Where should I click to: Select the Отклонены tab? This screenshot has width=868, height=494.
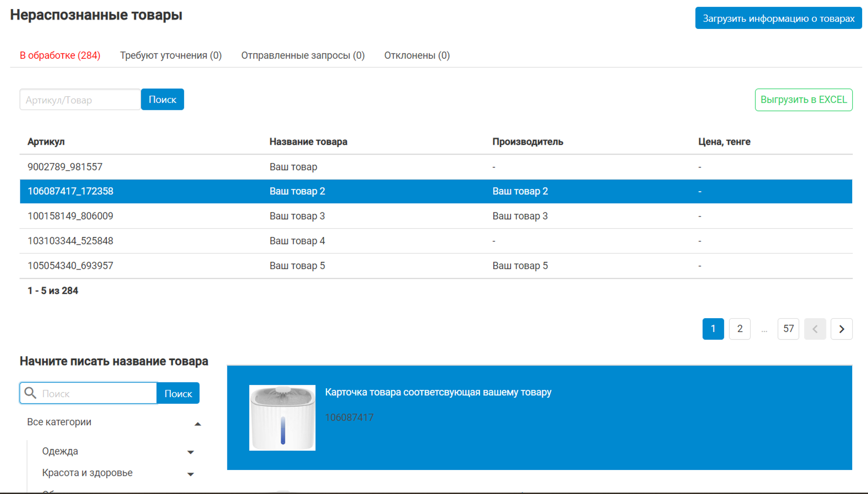[416, 55]
